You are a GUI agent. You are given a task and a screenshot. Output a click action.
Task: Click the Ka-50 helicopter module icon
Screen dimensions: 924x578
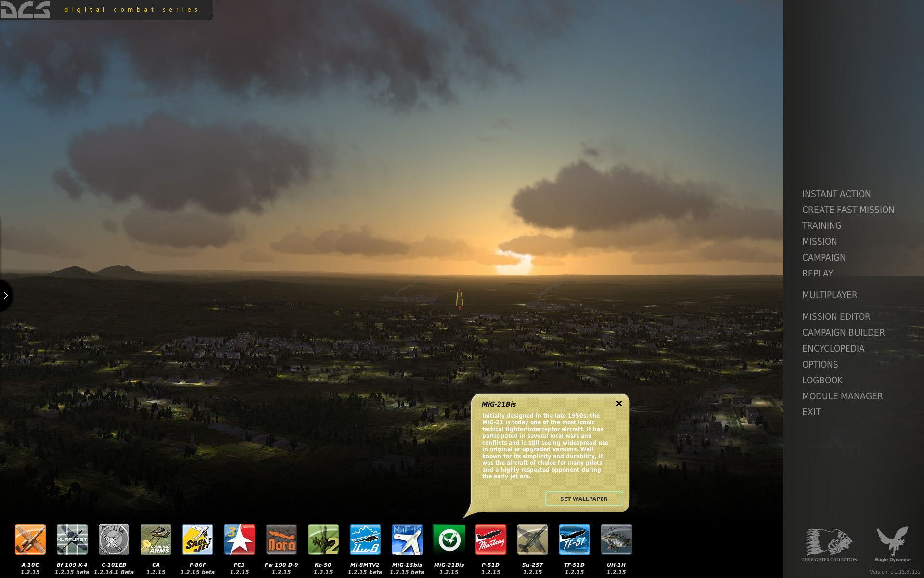tap(323, 539)
